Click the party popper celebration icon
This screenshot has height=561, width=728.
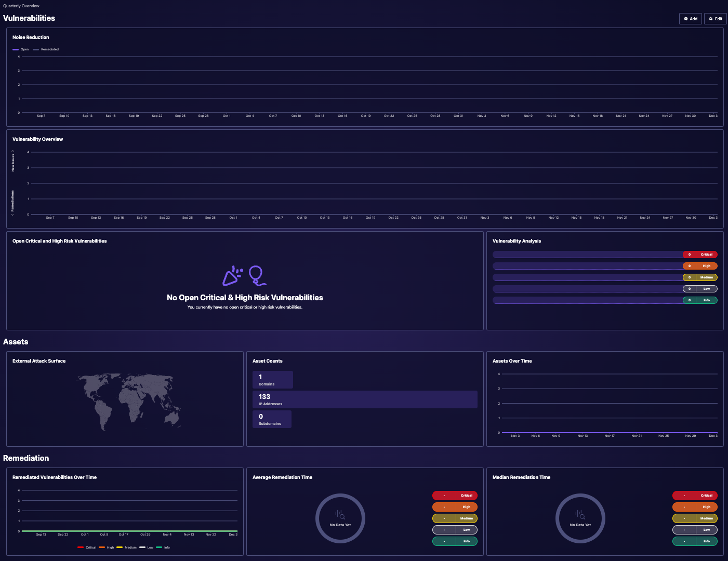(232, 276)
